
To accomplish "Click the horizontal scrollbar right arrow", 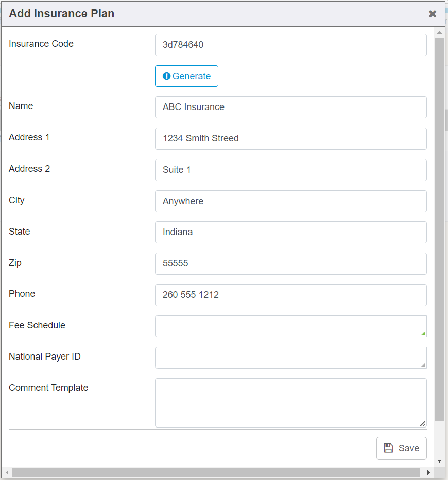I will pyautogui.click(x=428, y=472).
